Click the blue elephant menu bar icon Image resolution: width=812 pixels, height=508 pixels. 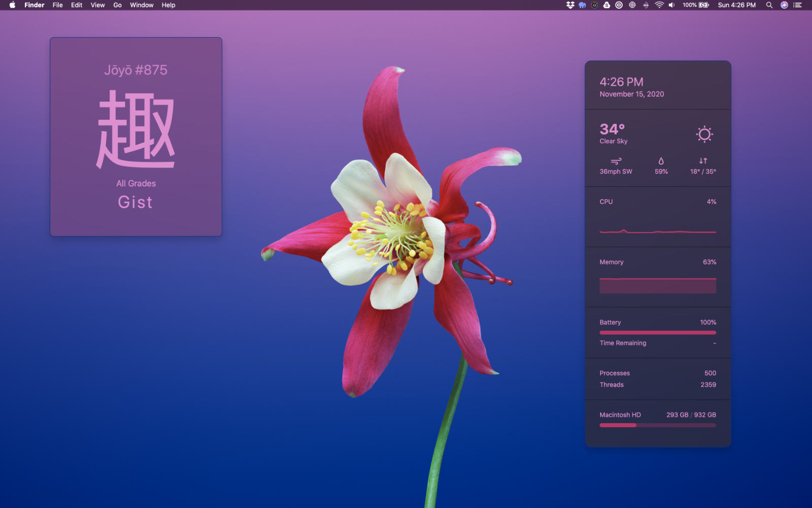click(x=582, y=5)
